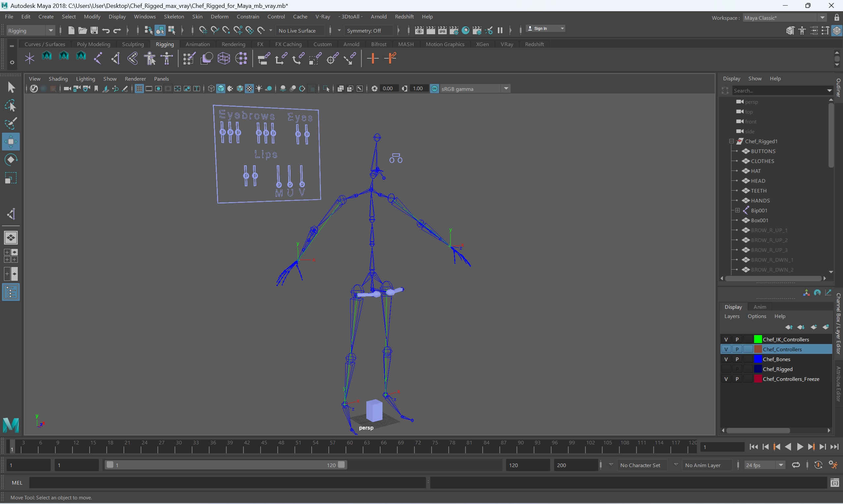Click Chef_IK_Controllers green color swatch
The height and width of the screenshot is (504, 843).
tap(758, 339)
